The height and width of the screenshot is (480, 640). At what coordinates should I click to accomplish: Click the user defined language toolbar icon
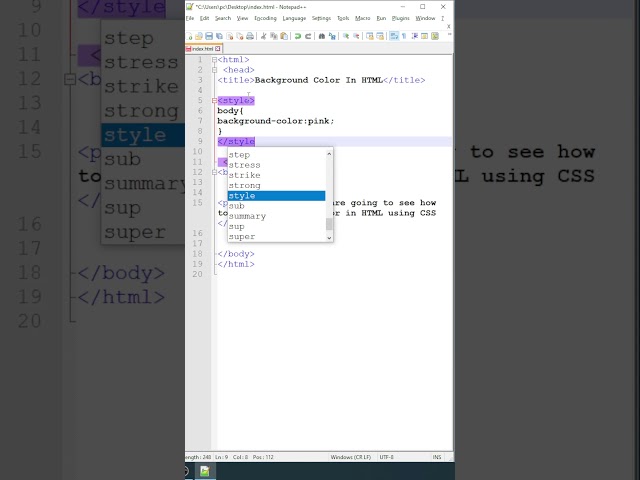click(x=424, y=36)
